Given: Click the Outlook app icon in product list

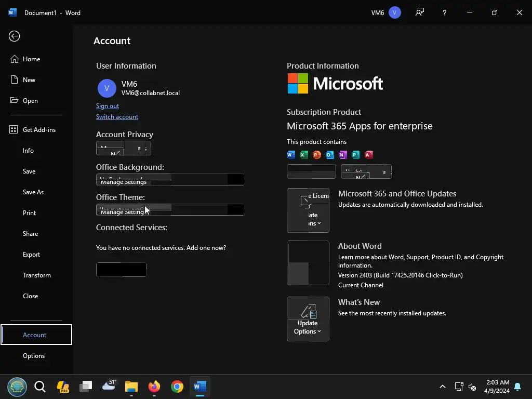Looking at the screenshot, I should tap(329, 155).
